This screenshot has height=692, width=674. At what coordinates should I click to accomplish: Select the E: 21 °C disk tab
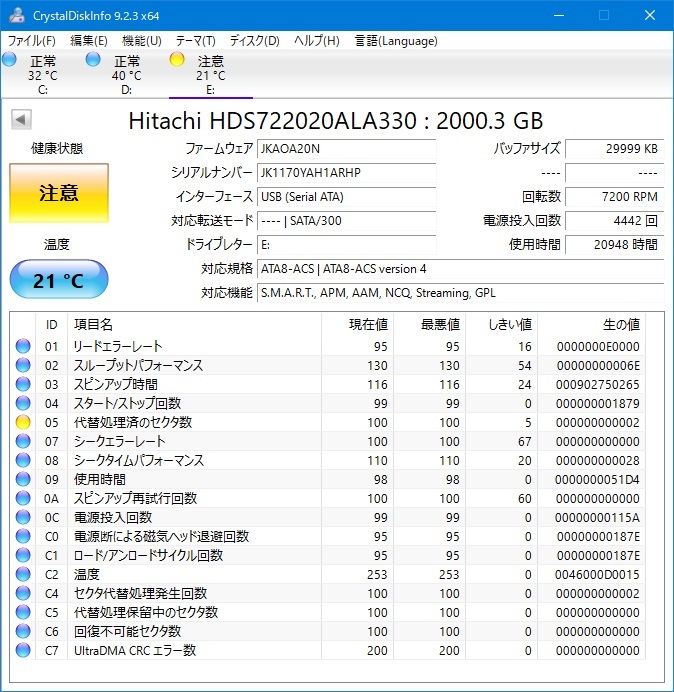pyautogui.click(x=211, y=74)
